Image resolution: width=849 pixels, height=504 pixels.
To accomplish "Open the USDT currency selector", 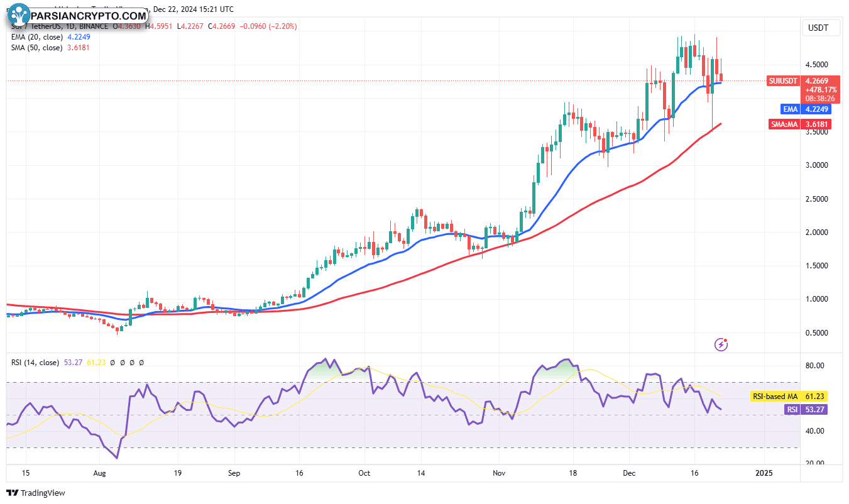I will [x=821, y=28].
